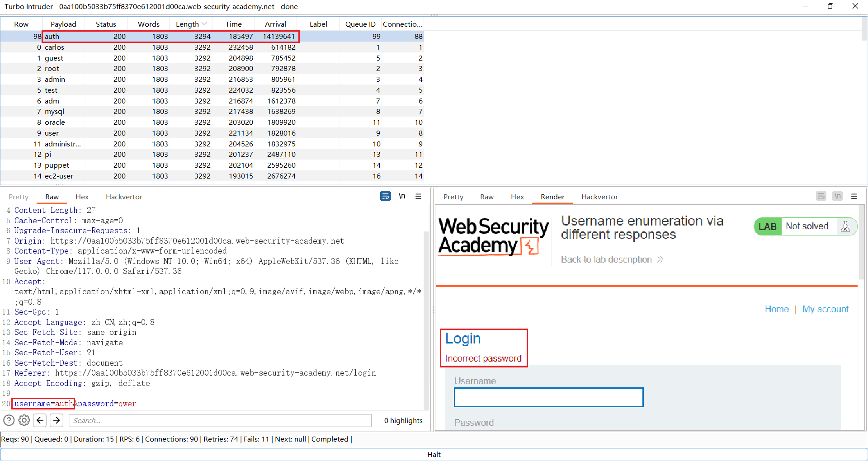Click the LAB Not solved badge
This screenshot has height=461, width=868.
[805, 226]
